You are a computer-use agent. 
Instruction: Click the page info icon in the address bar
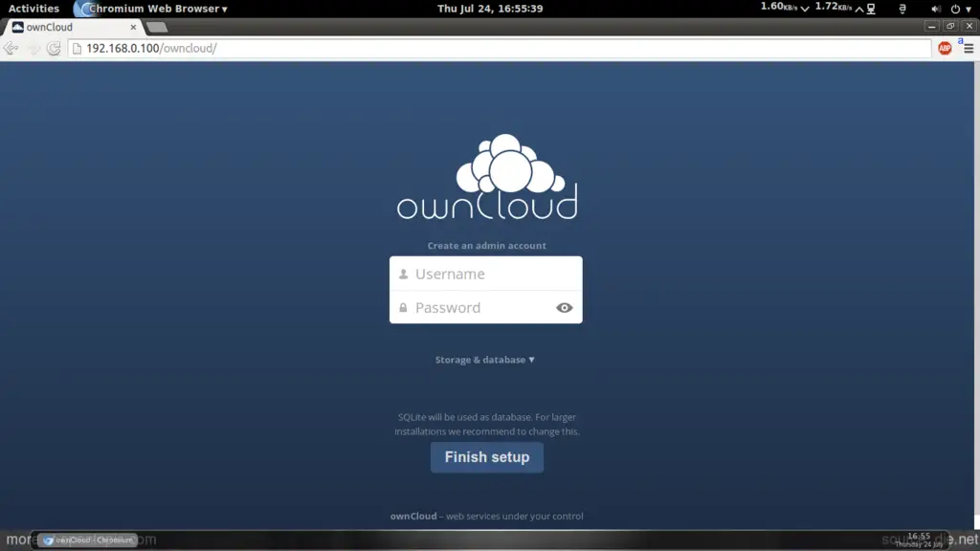tap(77, 48)
